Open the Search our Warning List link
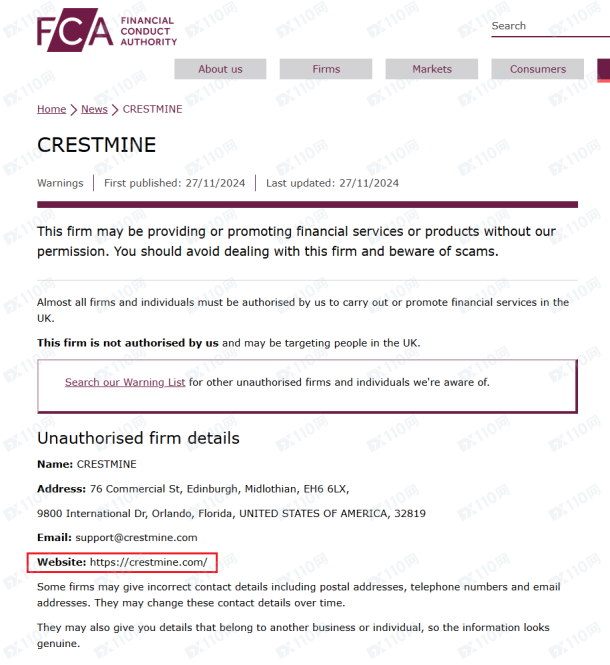Image resolution: width=610 pixels, height=665 pixels. (x=125, y=382)
